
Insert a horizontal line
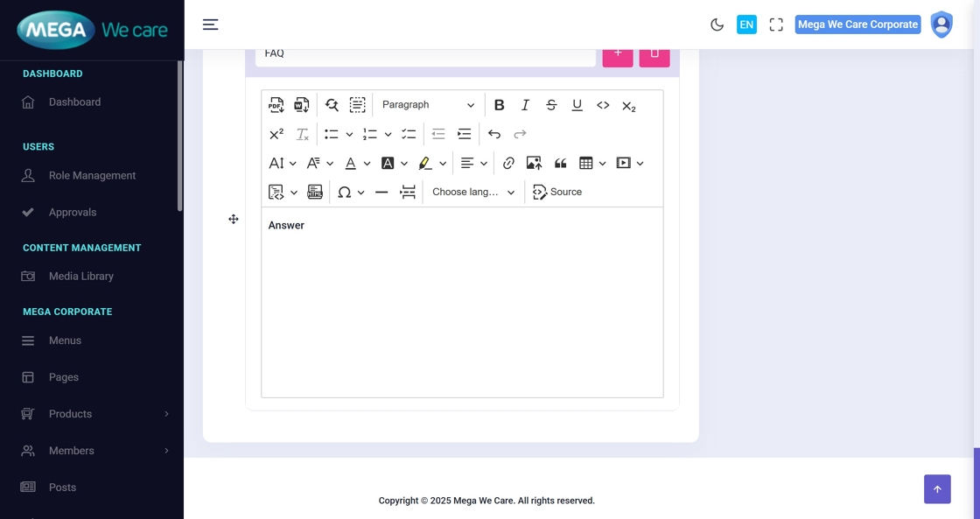(381, 193)
